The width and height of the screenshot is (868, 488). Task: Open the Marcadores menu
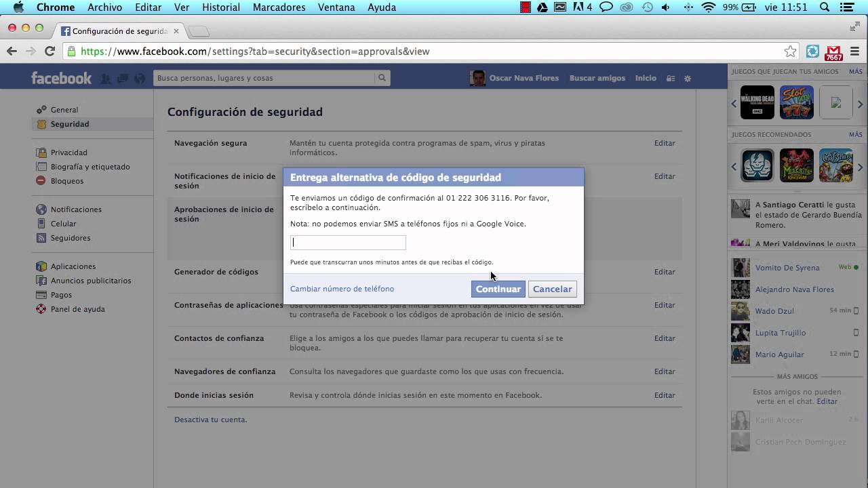tap(279, 7)
